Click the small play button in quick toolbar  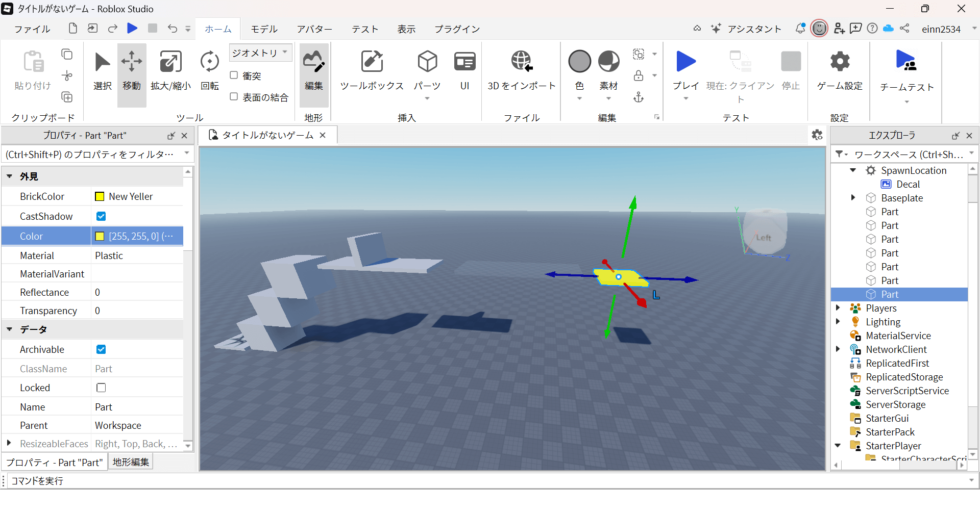[132, 29]
